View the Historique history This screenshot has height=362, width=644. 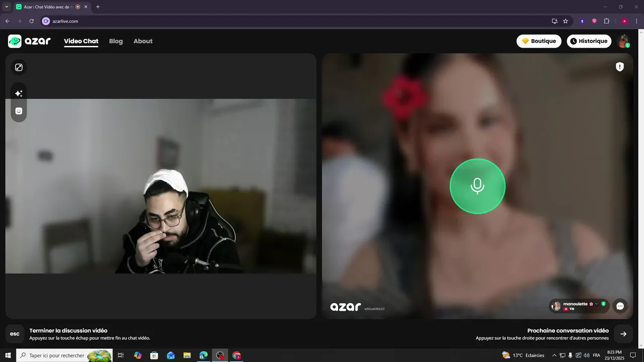point(589,41)
